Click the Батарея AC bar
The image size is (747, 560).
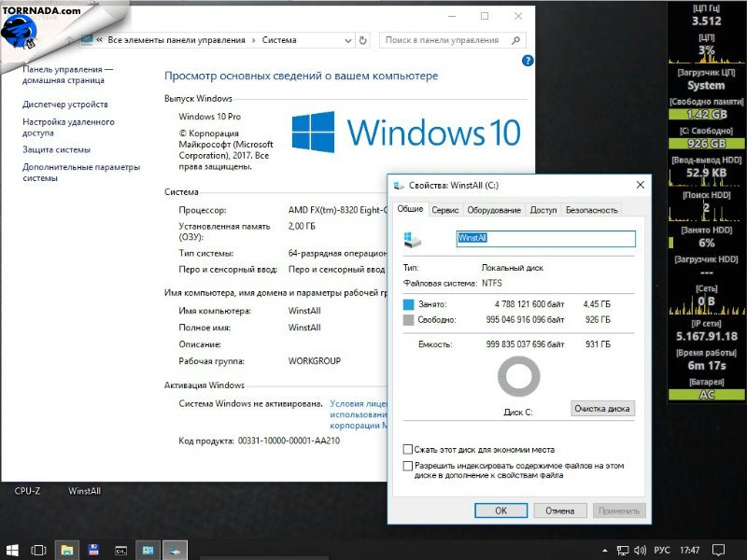click(x=707, y=395)
